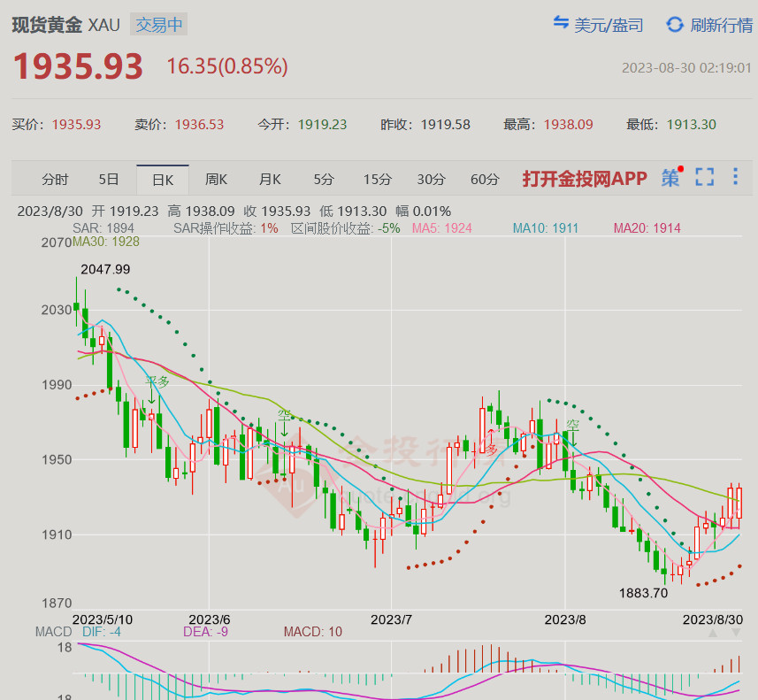Click the up triangle beside MACD panel
758x700 pixels.
(713, 633)
